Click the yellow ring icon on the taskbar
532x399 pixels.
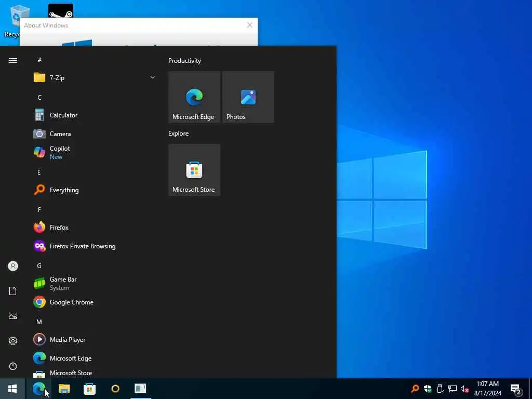pos(115,389)
